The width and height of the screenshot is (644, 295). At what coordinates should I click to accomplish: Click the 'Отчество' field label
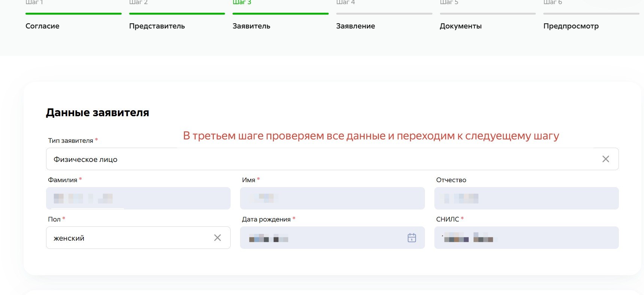pyautogui.click(x=451, y=180)
